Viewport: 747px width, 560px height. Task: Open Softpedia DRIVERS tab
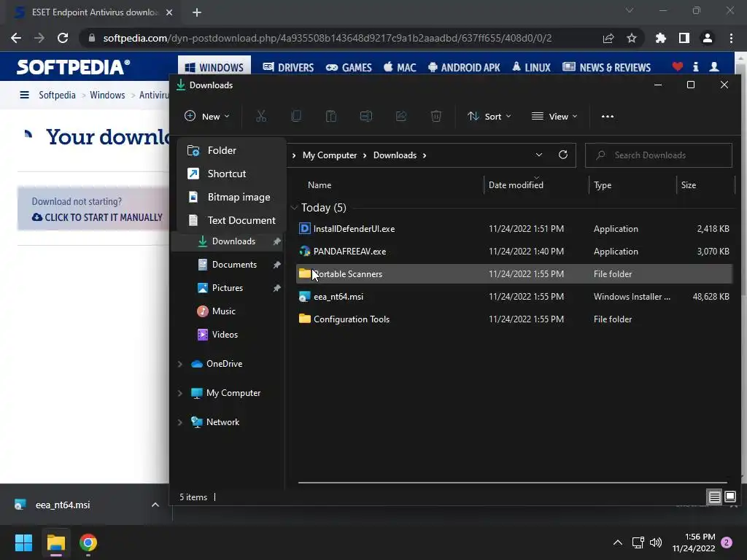pos(288,68)
